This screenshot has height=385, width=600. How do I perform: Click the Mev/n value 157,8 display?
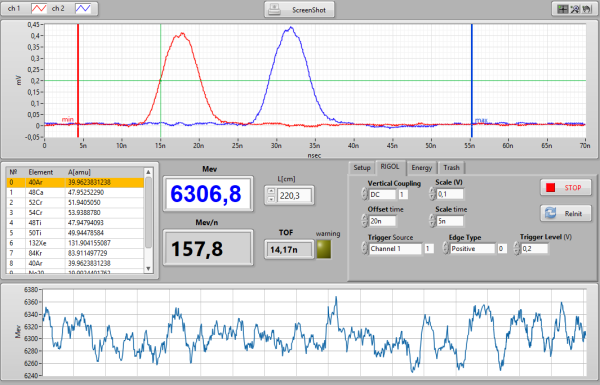click(208, 248)
